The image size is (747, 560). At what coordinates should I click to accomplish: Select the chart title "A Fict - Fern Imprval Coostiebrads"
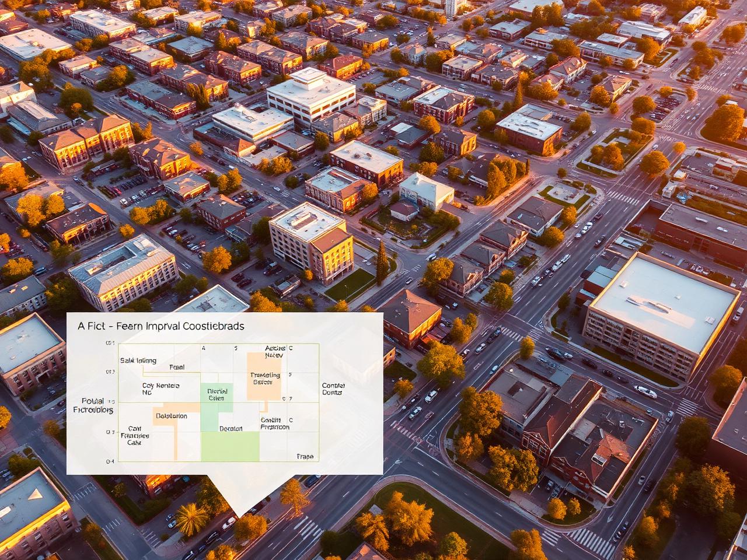pyautogui.click(x=160, y=325)
